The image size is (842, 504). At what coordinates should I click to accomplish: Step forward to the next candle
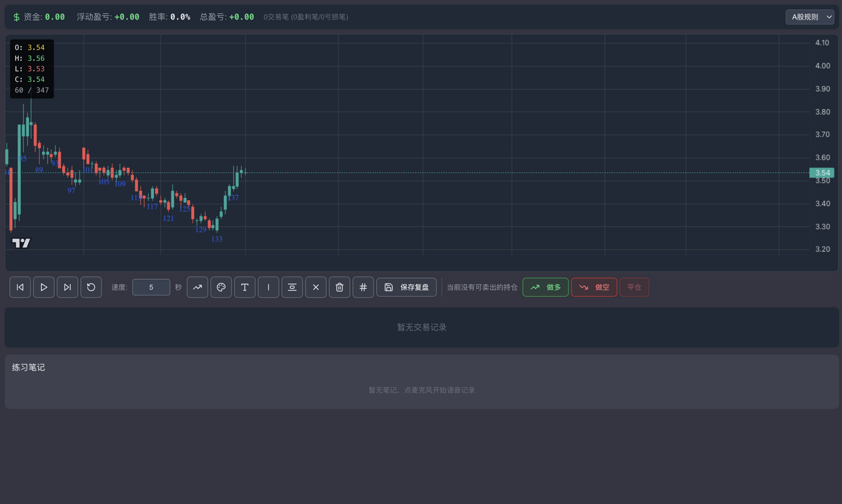68,287
